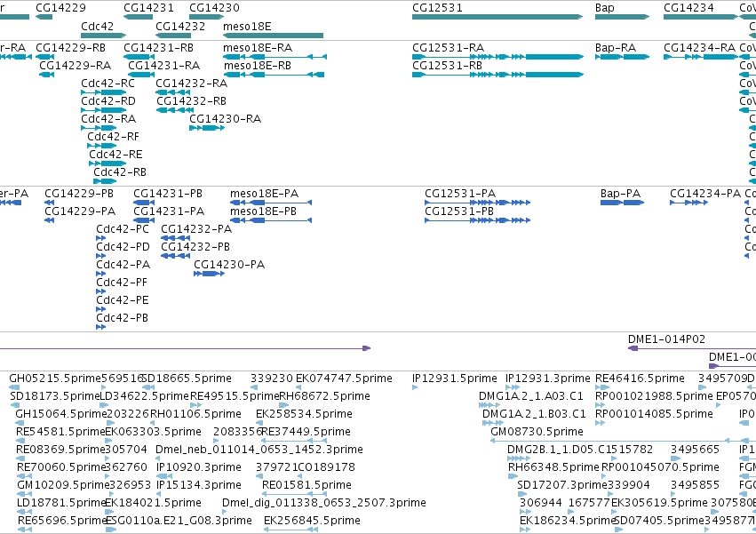Select EST label EK256845.5prime
Viewport: 756px width, 534px height.
pos(312,521)
